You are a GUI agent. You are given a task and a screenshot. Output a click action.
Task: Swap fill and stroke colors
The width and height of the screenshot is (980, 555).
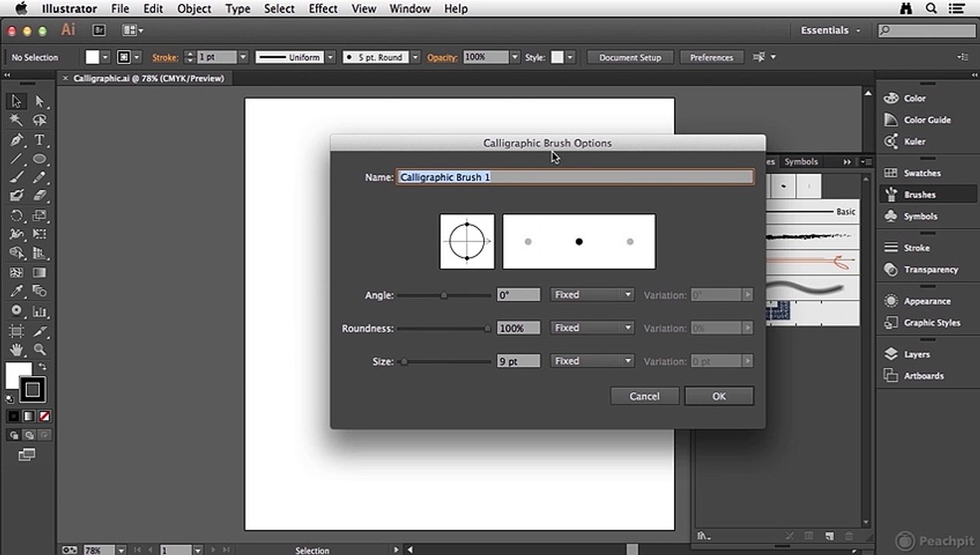pyautogui.click(x=42, y=367)
